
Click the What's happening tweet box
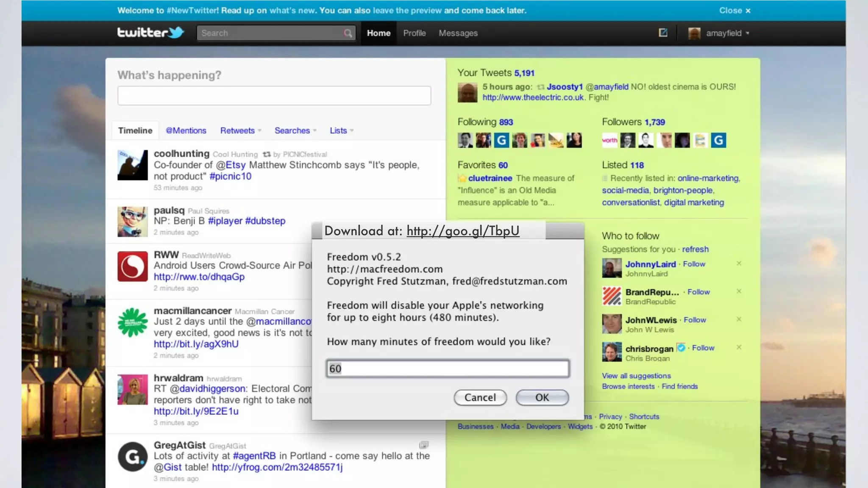(x=274, y=96)
